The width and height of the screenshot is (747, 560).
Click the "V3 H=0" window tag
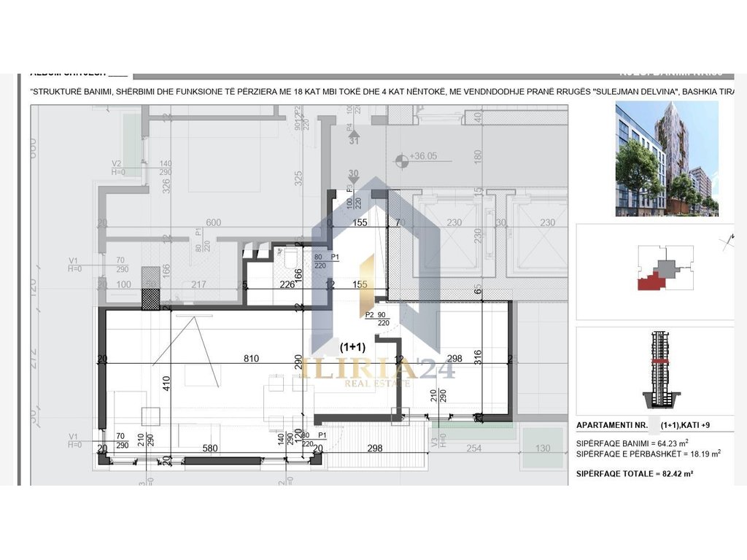point(438,440)
